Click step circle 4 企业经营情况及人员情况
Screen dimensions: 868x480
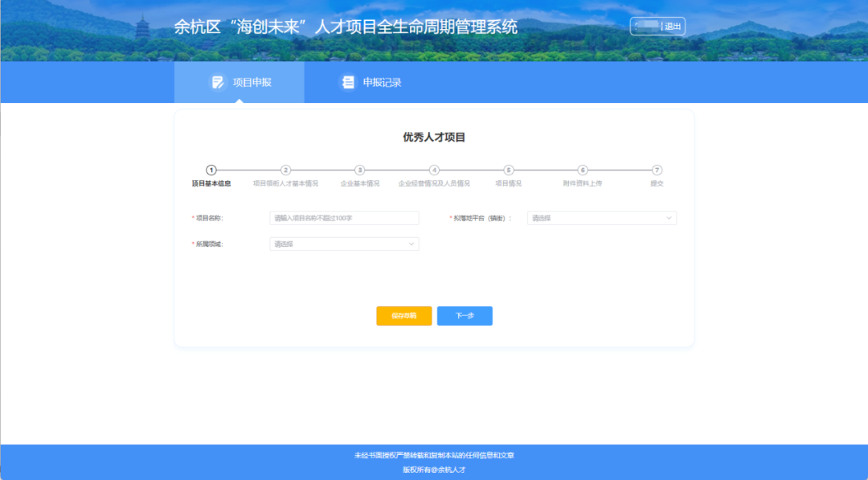coord(434,170)
